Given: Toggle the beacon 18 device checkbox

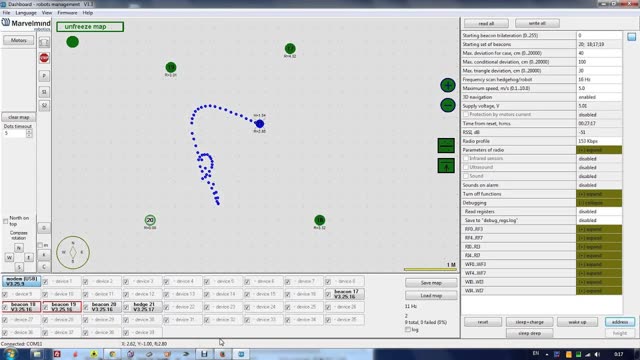Looking at the screenshot, I should coord(5,307).
